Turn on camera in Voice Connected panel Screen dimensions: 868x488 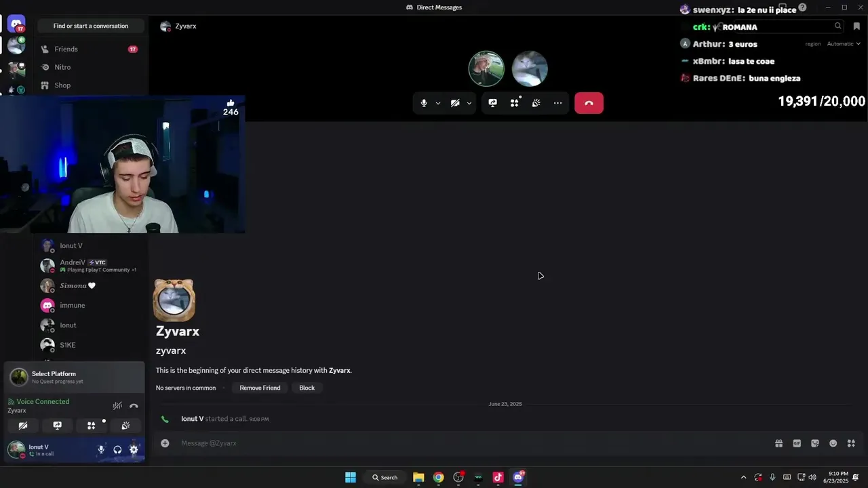point(23,426)
